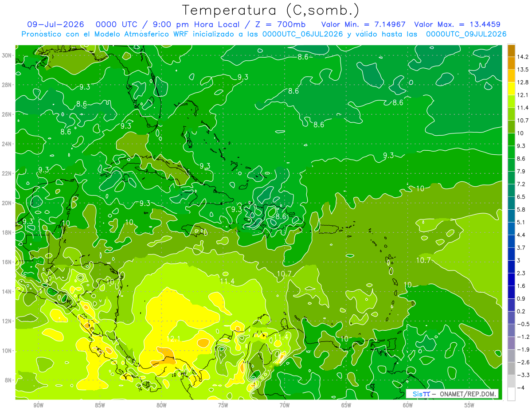Click the '16N' latitude axis label
The width and height of the screenshot is (532, 411).
pyautogui.click(x=8, y=262)
